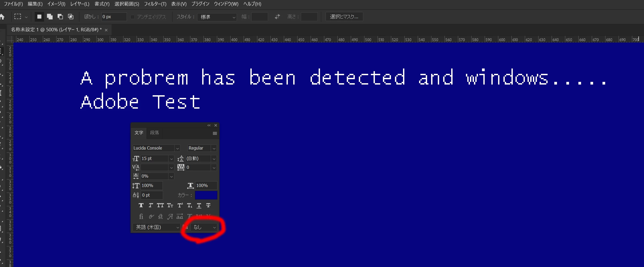644x267 pixels.
Task: Click the st discretionary ligatures icon
Action: pyautogui.click(x=160, y=216)
